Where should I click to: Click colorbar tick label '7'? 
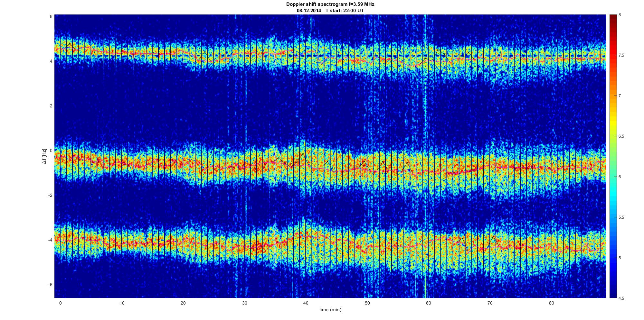click(620, 96)
